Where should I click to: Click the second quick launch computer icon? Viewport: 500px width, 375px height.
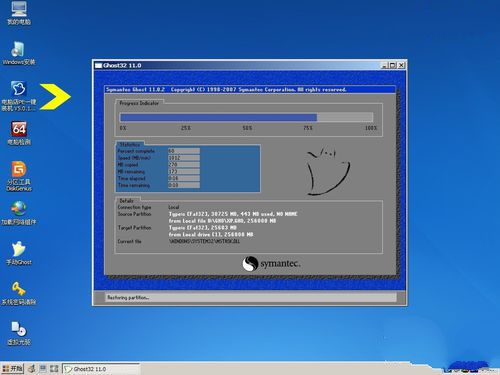pos(43,369)
